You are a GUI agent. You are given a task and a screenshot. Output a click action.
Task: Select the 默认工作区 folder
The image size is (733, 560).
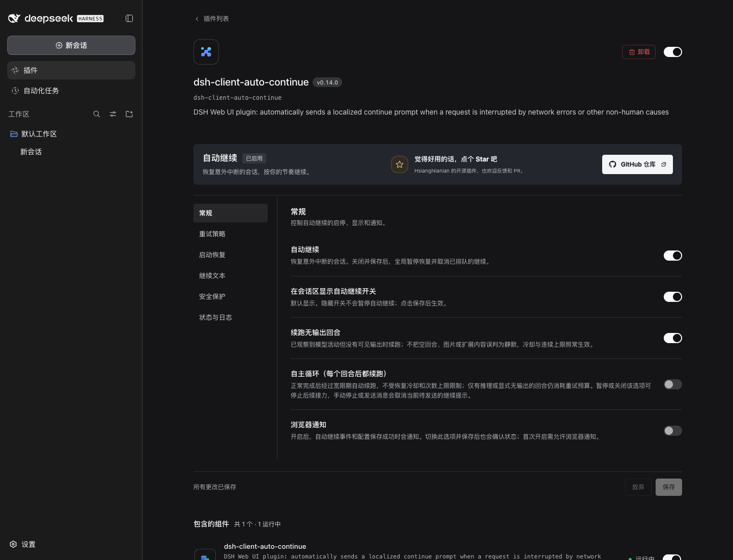click(x=71, y=134)
